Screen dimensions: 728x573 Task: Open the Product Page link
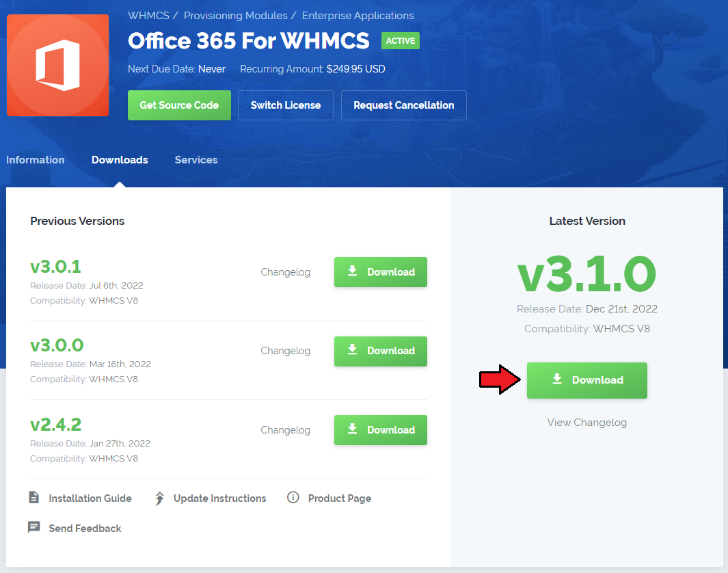pos(340,498)
